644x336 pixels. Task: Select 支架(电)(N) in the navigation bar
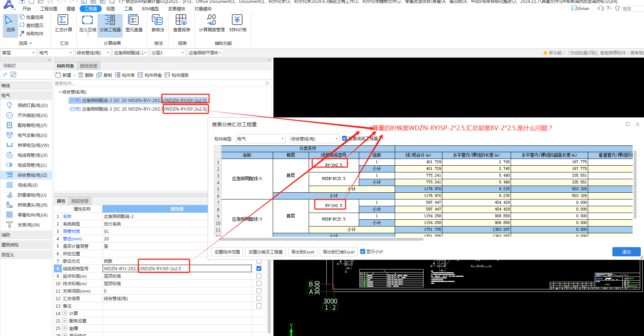click(23, 225)
